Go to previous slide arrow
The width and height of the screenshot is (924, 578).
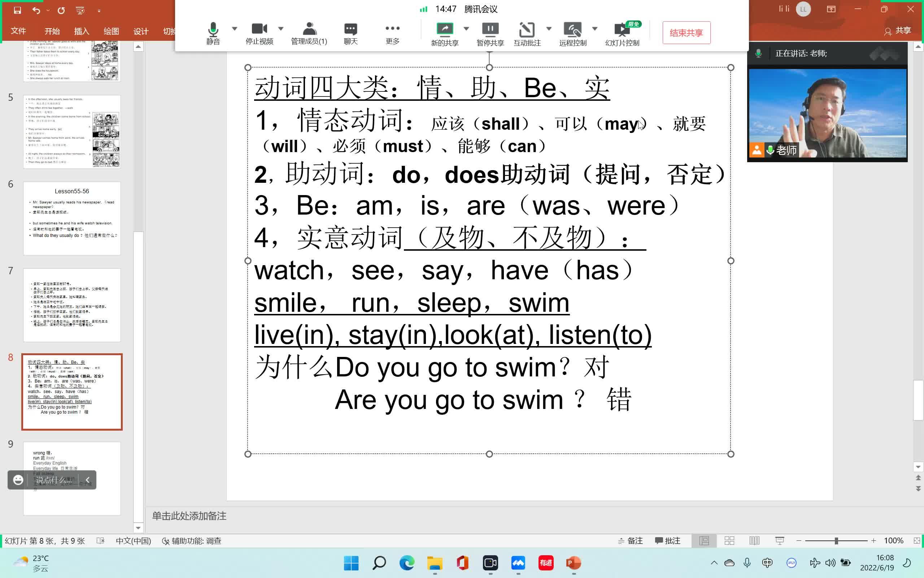[x=918, y=478]
